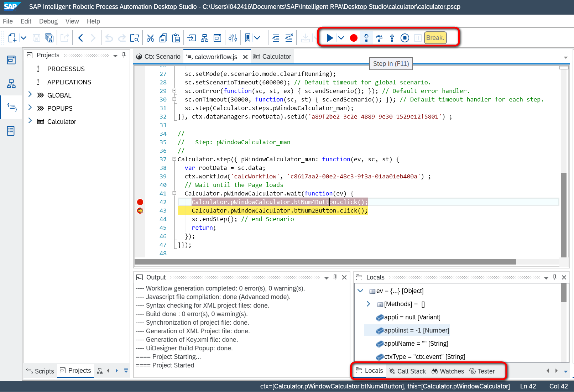This screenshot has width=574, height=392.
Task: Click the bookmark toolbar icon
Action: click(248, 38)
